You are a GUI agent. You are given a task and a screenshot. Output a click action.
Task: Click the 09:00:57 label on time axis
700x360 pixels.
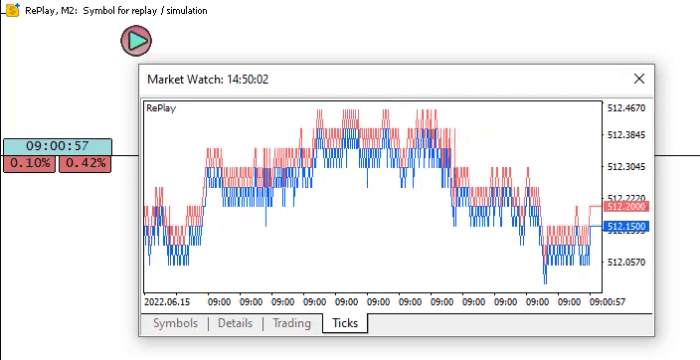coord(607,302)
